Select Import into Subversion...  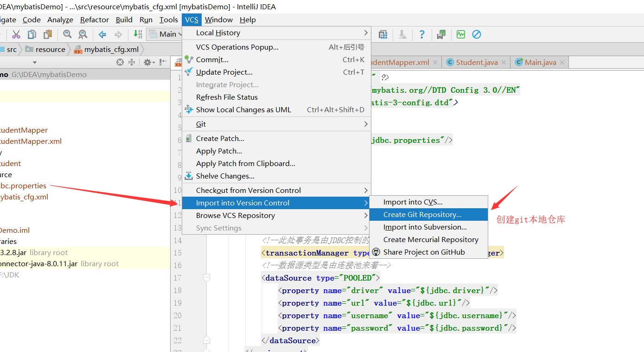pos(428,227)
